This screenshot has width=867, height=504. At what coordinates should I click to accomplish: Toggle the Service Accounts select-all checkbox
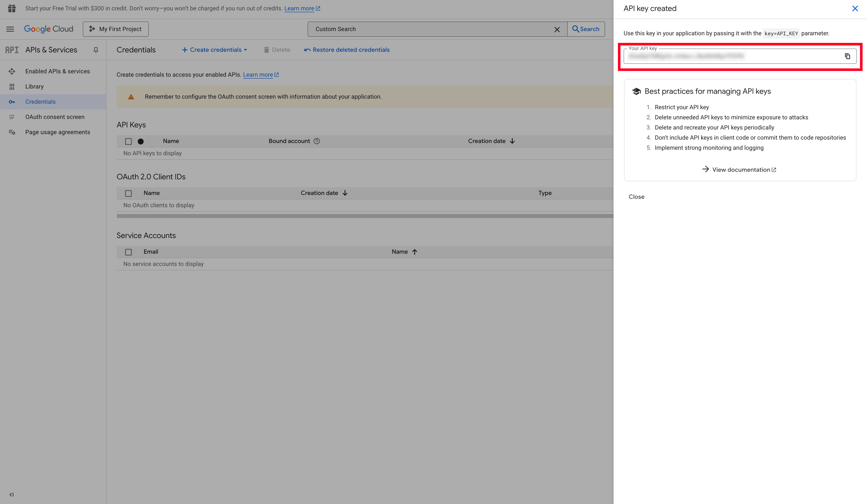128,252
